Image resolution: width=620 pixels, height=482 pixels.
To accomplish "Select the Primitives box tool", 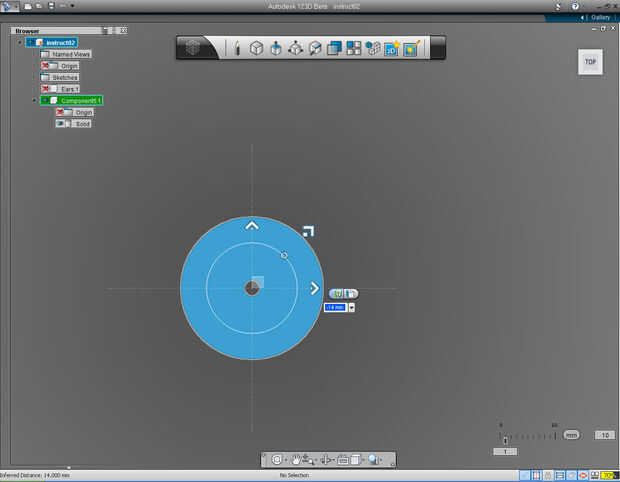I will click(x=256, y=48).
